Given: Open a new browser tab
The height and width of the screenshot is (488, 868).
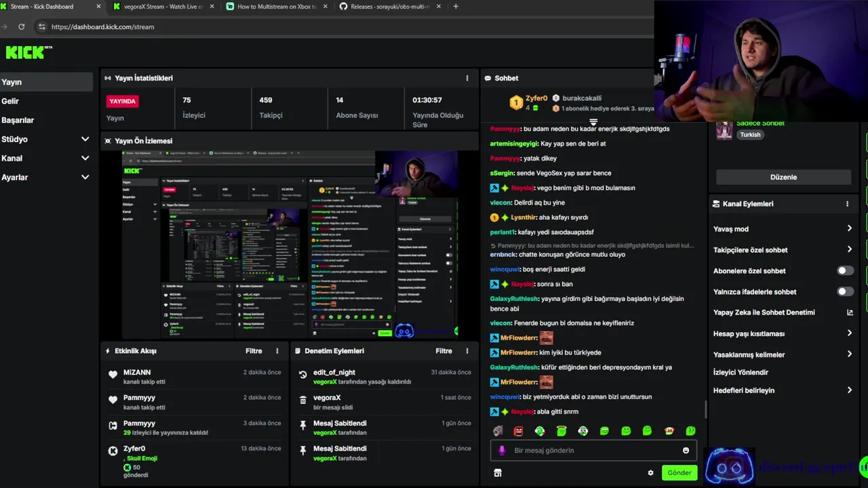Looking at the screenshot, I should tap(456, 7).
